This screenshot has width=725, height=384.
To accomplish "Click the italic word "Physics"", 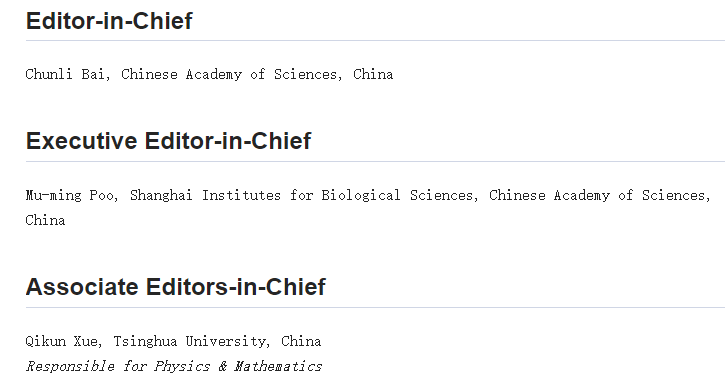I will 182,366.
